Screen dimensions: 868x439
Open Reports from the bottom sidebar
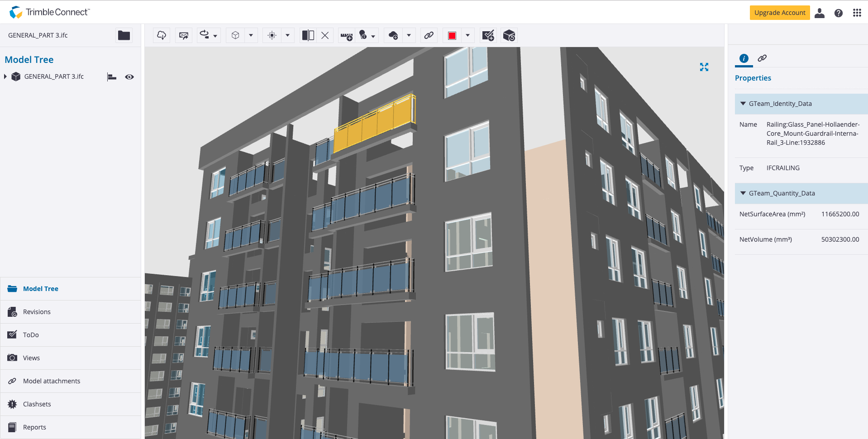point(34,427)
